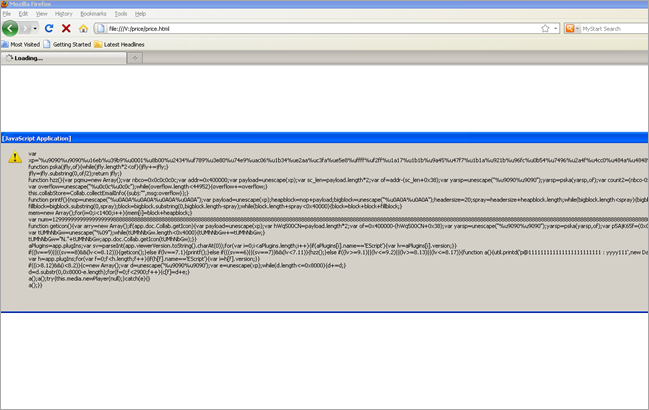Open the Bookmarks menu

pyautogui.click(x=92, y=14)
